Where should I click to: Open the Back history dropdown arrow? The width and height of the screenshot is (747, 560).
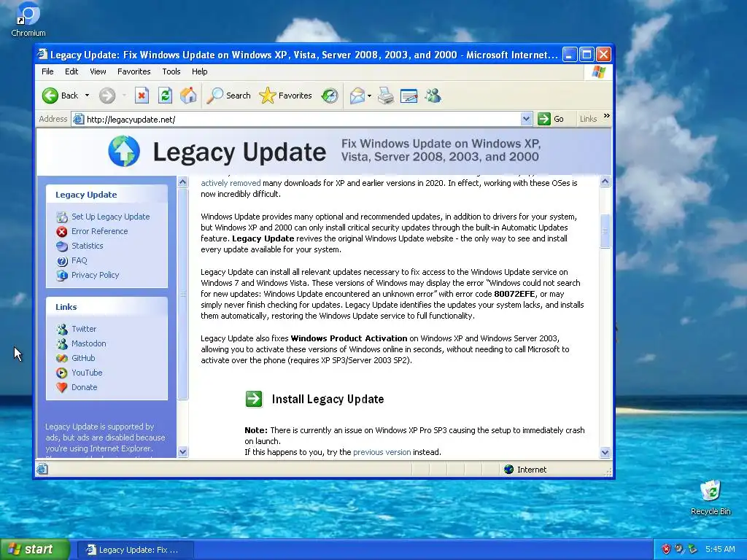[x=88, y=96]
